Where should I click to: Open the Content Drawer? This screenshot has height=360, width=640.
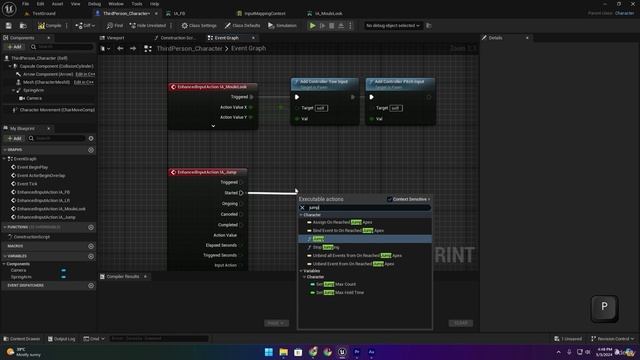pyautogui.click(x=22, y=339)
